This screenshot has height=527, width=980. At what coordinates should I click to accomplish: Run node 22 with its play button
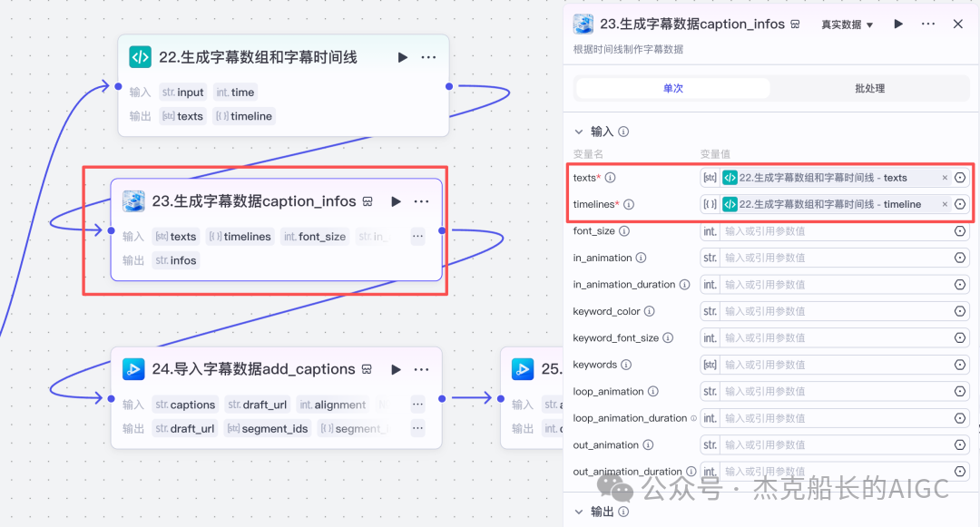[403, 57]
